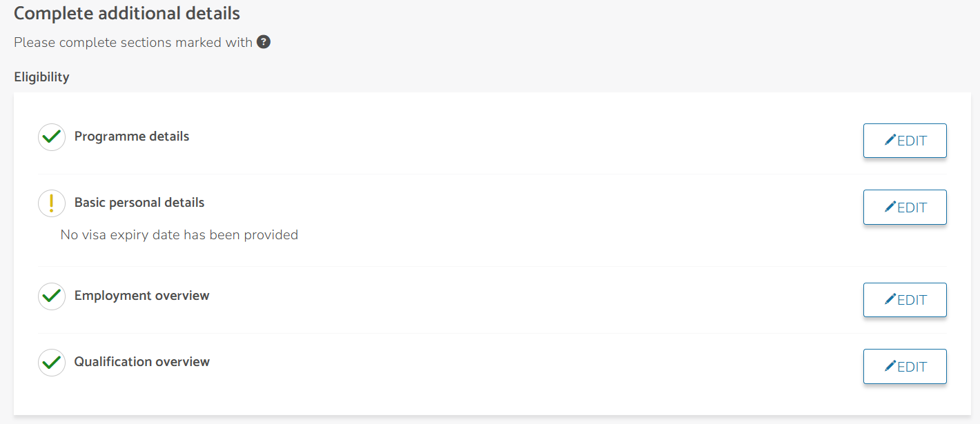The width and height of the screenshot is (980, 424).
Task: Edit the Basic personal details section
Action: pyautogui.click(x=905, y=207)
